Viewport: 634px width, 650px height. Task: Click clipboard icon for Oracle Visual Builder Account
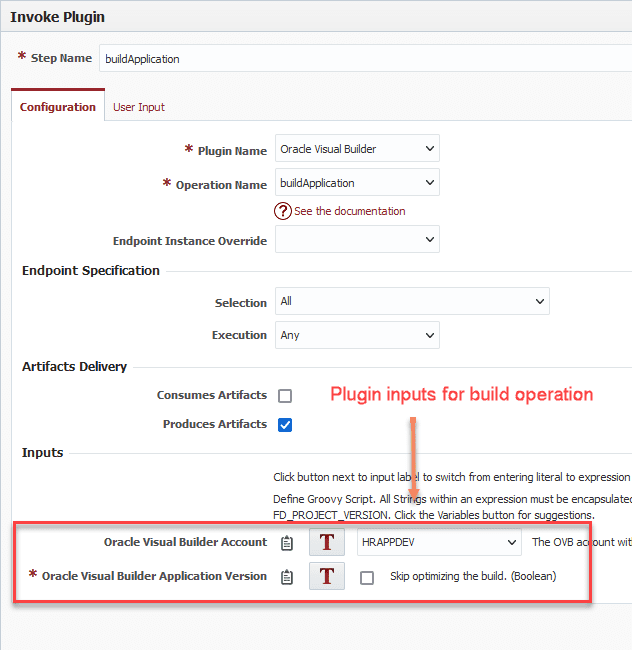287,543
